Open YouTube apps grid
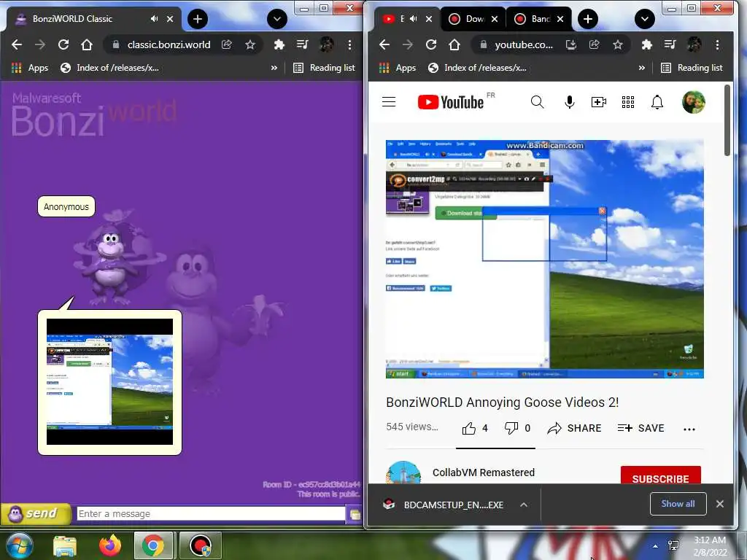This screenshot has height=560, width=747. click(x=628, y=102)
